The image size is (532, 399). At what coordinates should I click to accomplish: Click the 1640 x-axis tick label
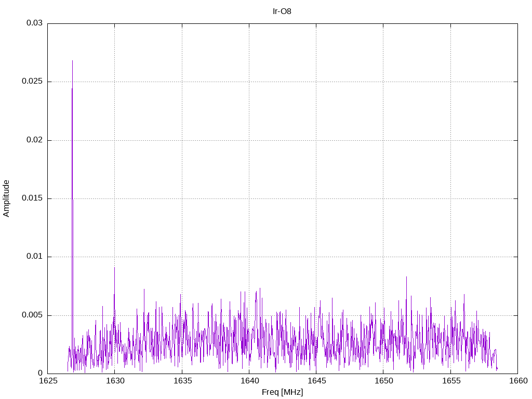pyautogui.click(x=250, y=381)
